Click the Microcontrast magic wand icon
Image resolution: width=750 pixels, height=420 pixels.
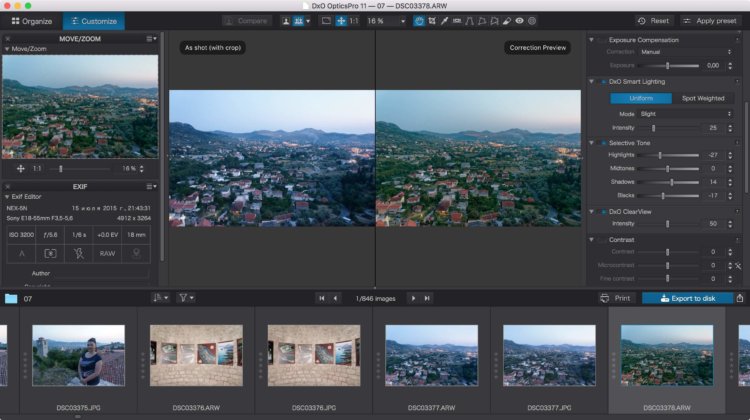[738, 265]
